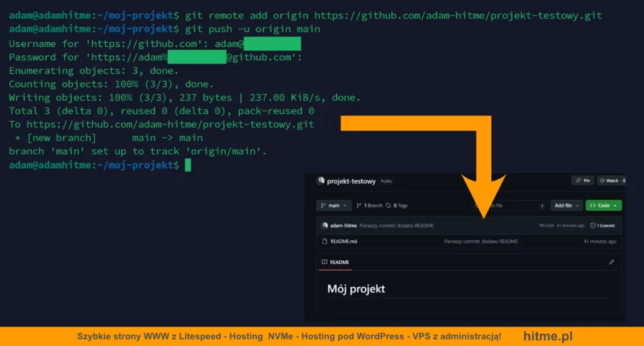Click the Watch button
Screen dimensions: 644x346
click(x=611, y=181)
